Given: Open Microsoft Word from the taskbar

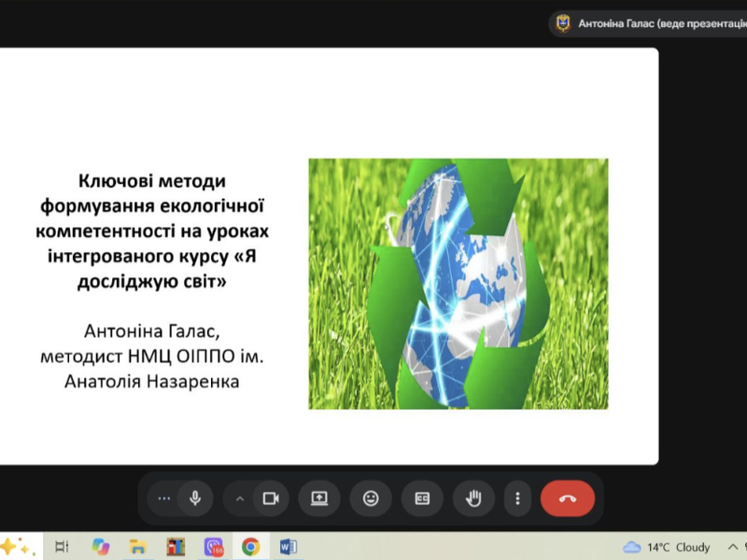Looking at the screenshot, I should [289, 547].
